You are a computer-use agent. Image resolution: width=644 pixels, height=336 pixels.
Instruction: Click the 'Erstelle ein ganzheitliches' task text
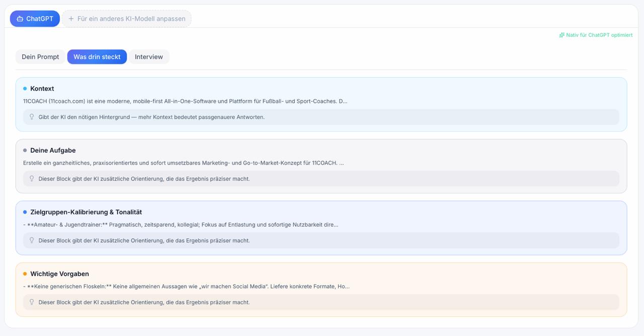click(184, 163)
